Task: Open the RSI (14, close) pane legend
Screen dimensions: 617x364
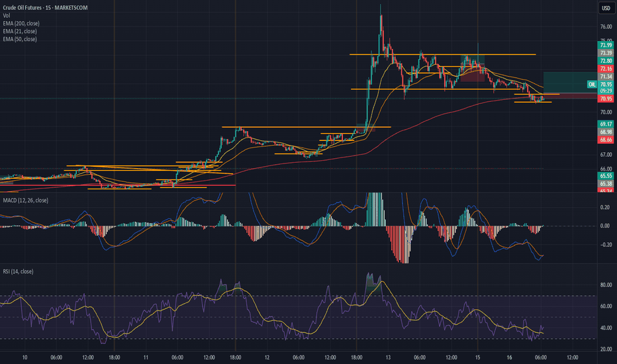Action: [18, 271]
